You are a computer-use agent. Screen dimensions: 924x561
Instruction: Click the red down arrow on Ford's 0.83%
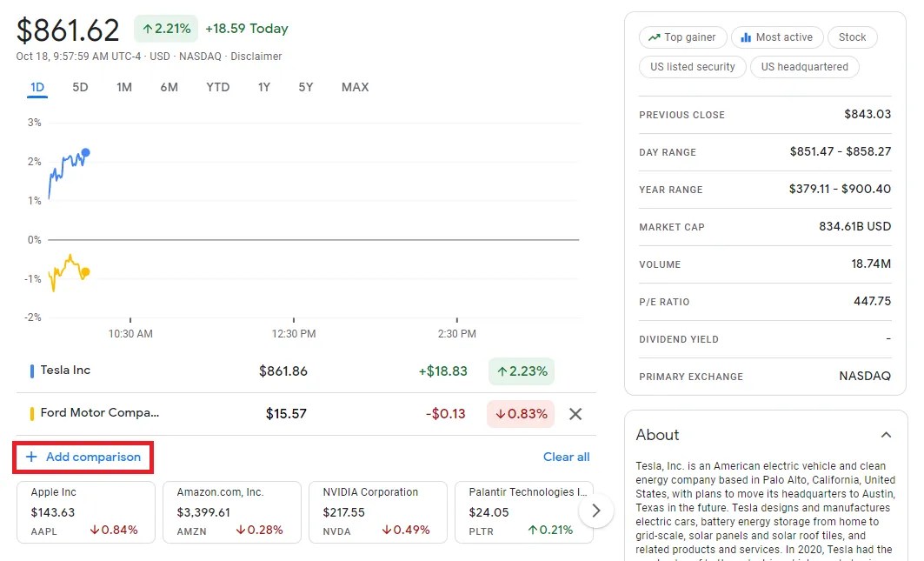501,414
